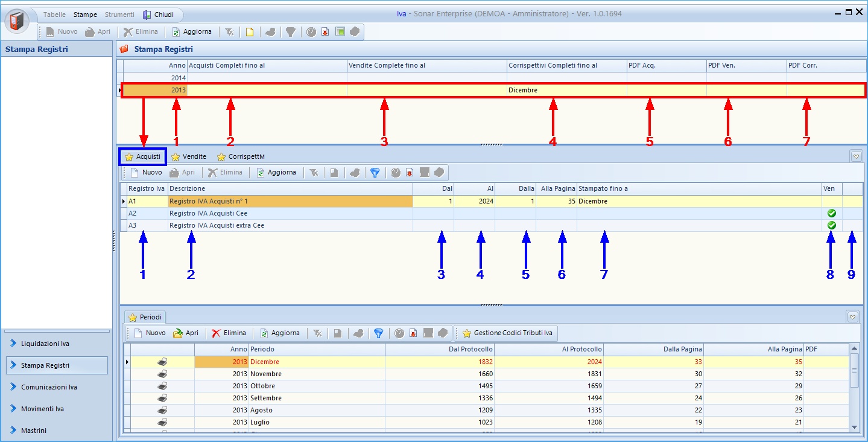868x442 pixels.
Task: Click the Sonar application orb logo
Action: pos(17,21)
